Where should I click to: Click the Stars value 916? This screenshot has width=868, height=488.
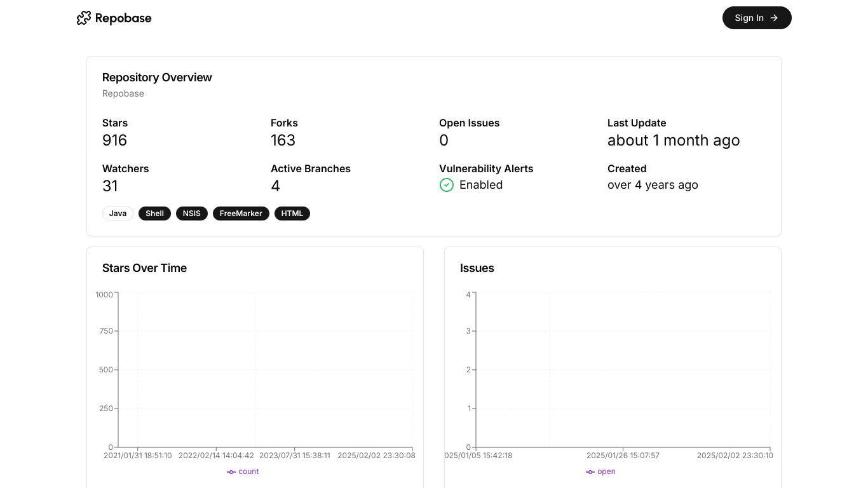click(x=114, y=140)
